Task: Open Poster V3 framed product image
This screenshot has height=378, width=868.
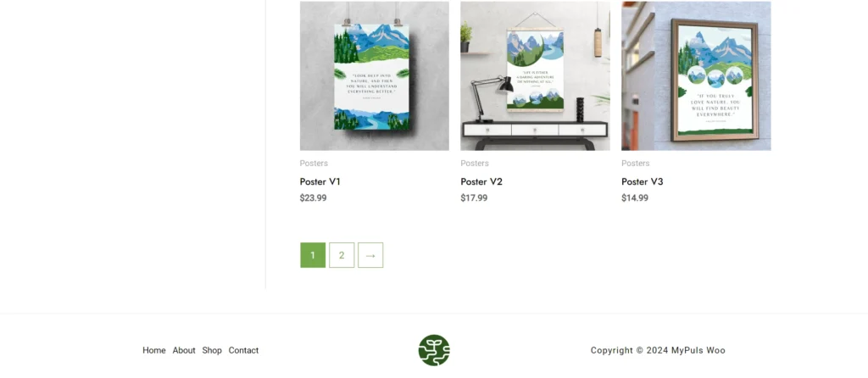Action: (696, 75)
